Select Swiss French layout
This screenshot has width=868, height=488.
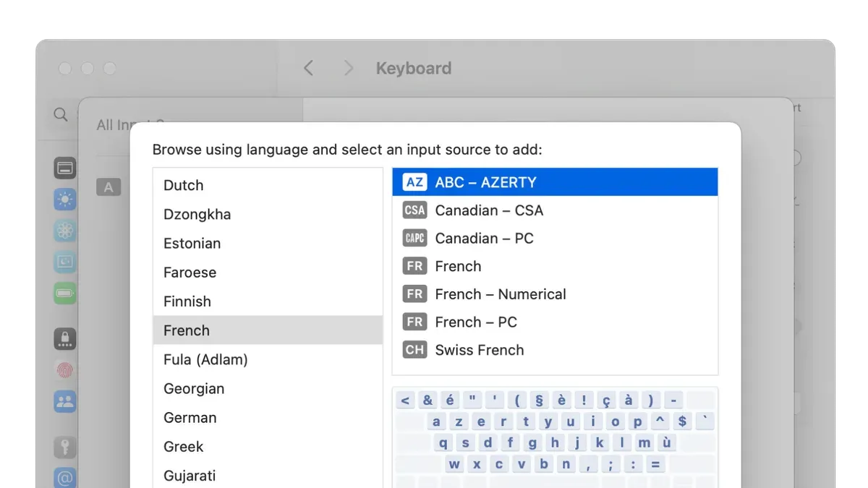(x=555, y=350)
